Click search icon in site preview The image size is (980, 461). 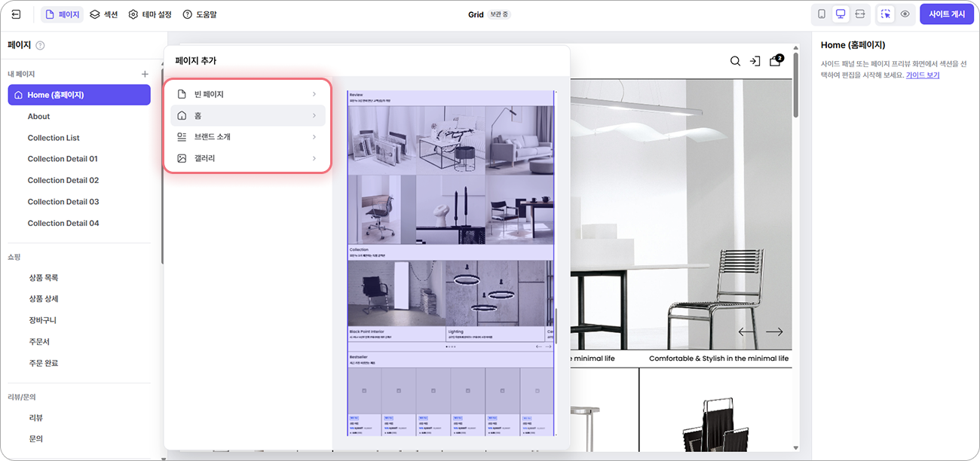click(735, 61)
